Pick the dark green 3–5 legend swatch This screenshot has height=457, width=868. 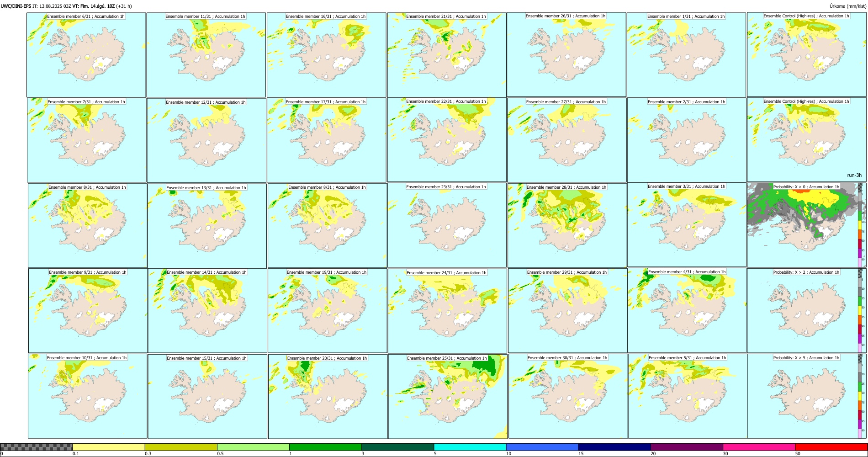pos(398,447)
